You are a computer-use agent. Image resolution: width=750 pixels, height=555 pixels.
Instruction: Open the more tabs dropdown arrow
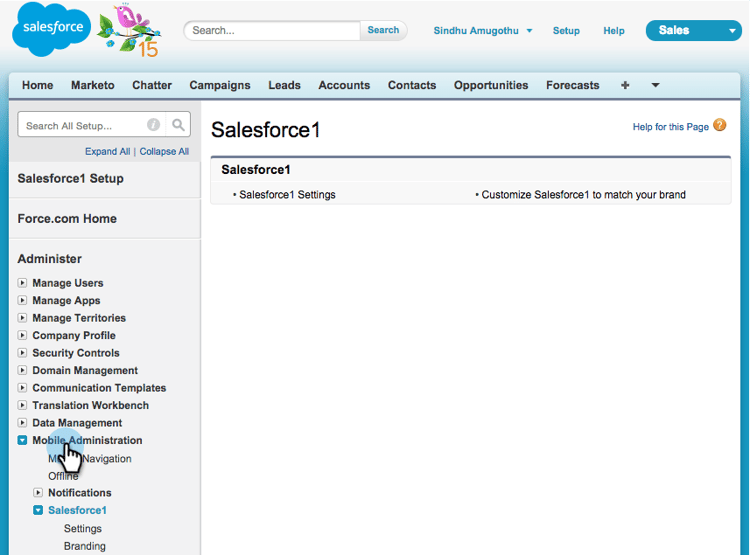[x=655, y=85]
